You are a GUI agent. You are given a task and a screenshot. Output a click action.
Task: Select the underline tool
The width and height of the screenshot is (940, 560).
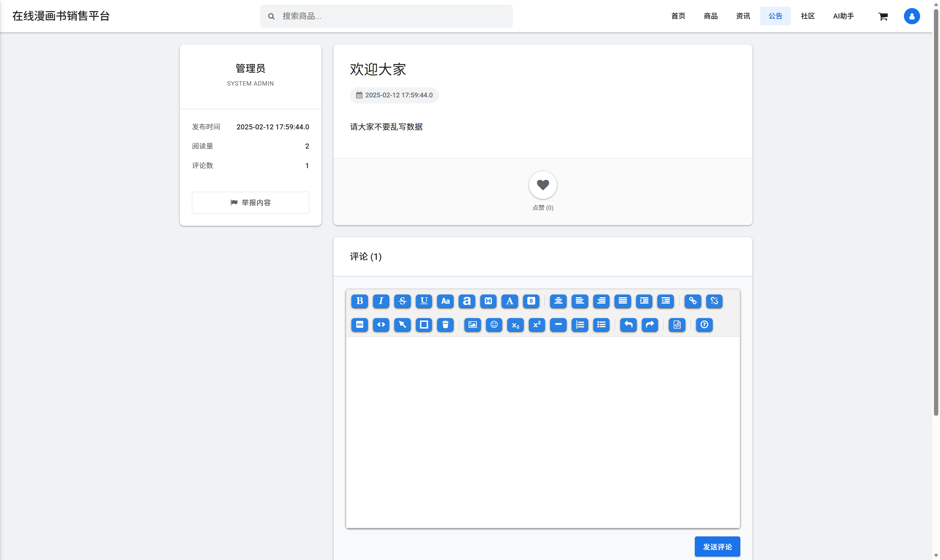[x=424, y=301]
